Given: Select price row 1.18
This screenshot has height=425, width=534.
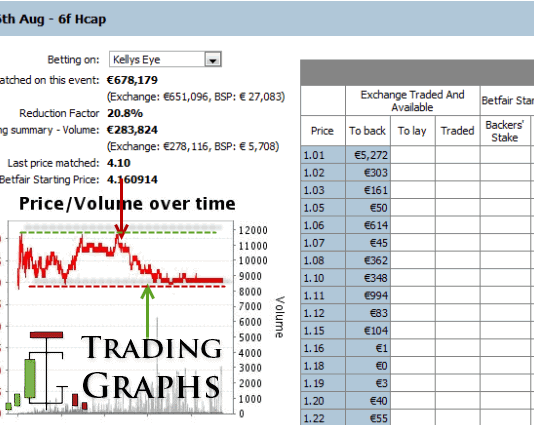Looking at the screenshot, I should [323, 366].
